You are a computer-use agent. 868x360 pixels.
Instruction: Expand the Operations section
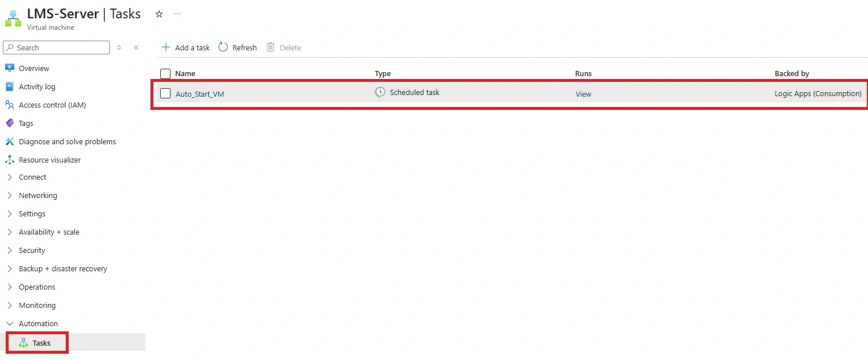[x=10, y=287]
